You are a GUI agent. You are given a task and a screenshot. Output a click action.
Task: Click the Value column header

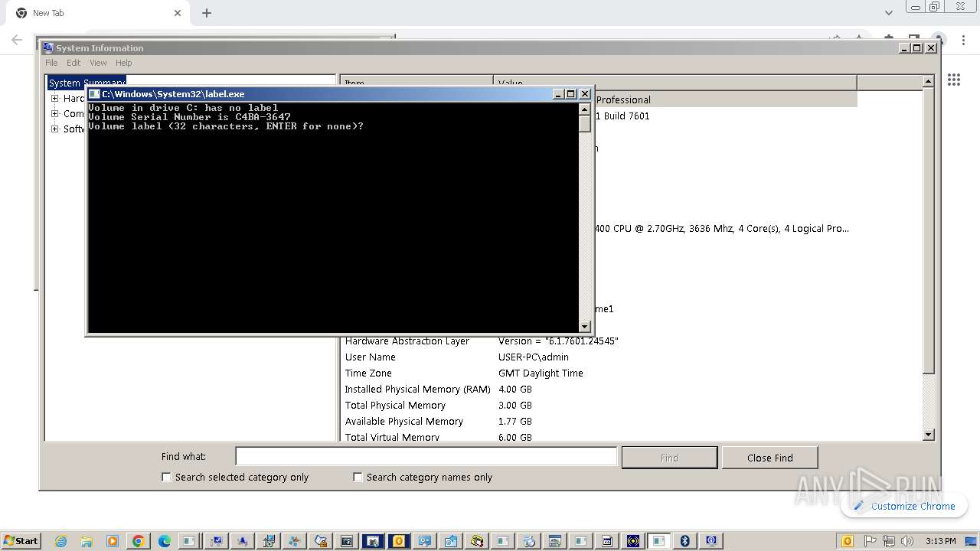(x=675, y=82)
